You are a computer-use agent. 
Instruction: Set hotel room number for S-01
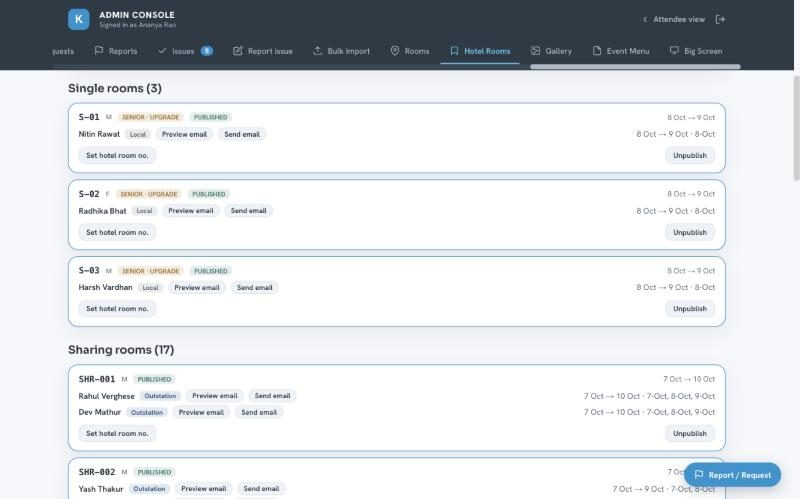pyautogui.click(x=117, y=156)
